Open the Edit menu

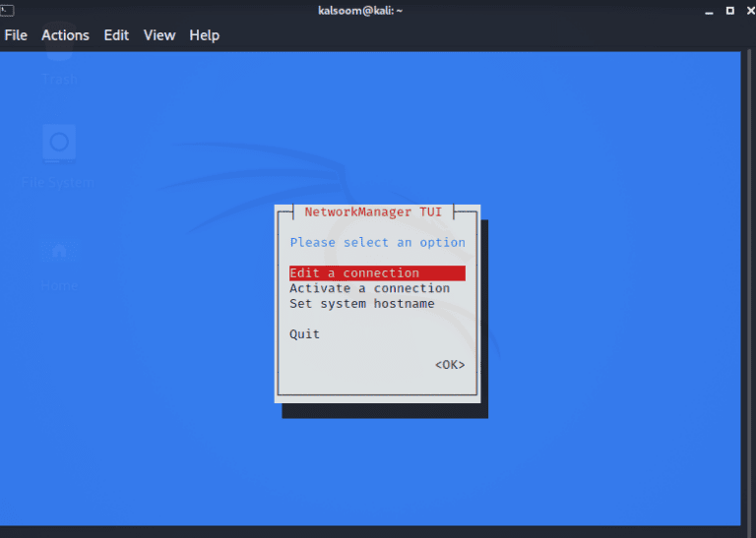tap(116, 35)
